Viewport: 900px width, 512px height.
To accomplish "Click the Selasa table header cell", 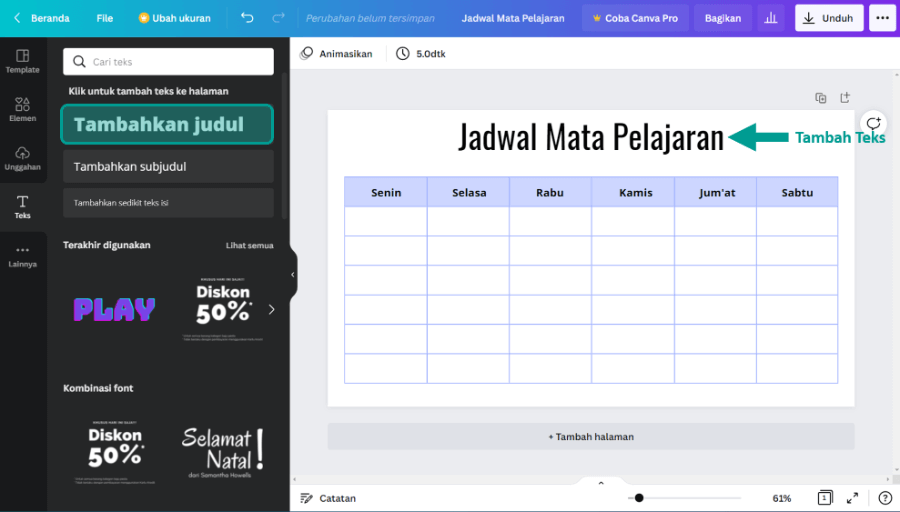I will (468, 192).
